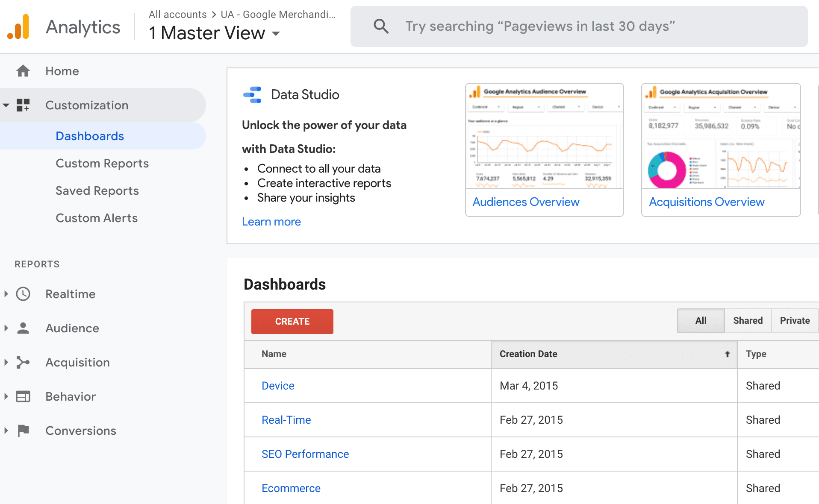819x504 pixels.
Task: Click the Analytics search field
Action: click(579, 26)
